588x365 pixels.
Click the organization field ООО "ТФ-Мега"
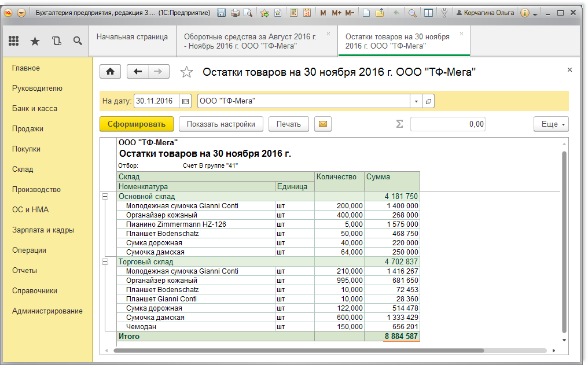point(304,101)
